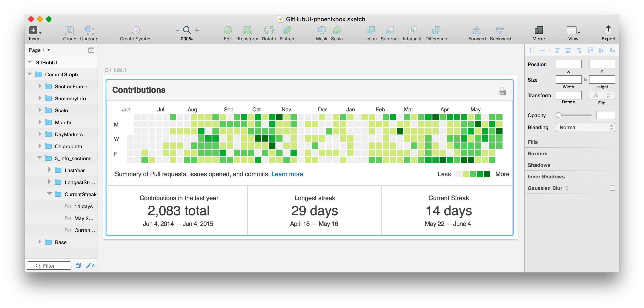Move layer Forward using toolbar icon
This screenshot has width=644, height=308.
coord(477,30)
